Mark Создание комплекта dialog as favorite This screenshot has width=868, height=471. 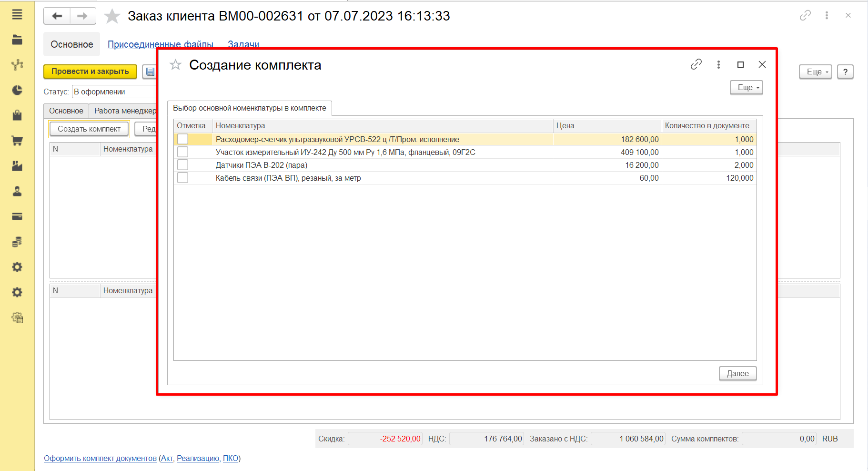tap(175, 65)
